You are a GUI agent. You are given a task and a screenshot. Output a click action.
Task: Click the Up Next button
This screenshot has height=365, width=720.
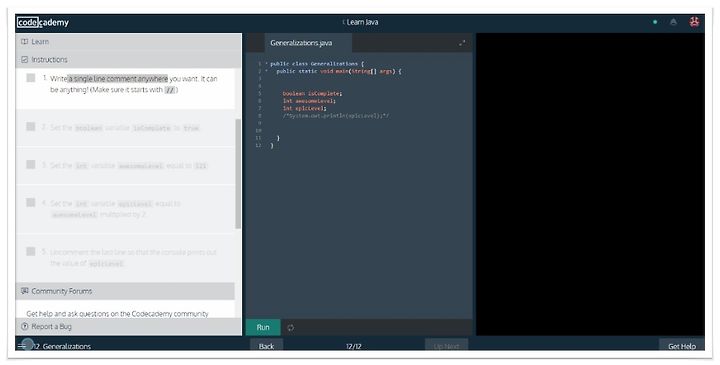coord(446,346)
